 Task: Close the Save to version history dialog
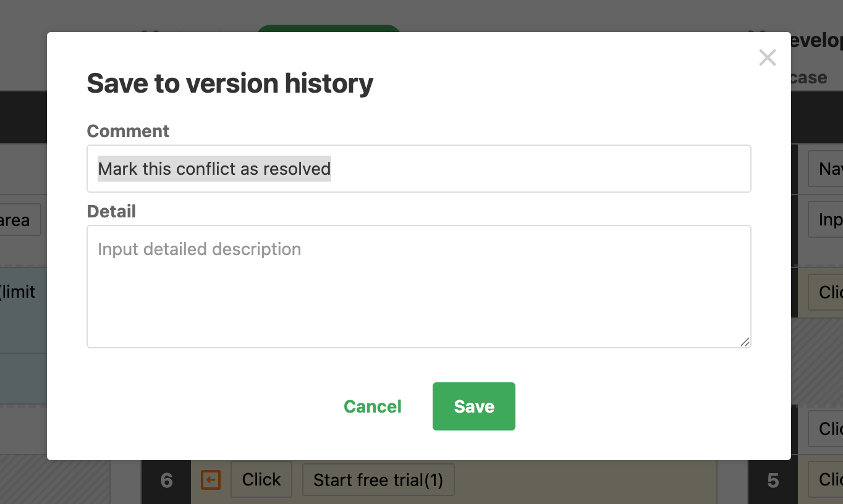767,58
